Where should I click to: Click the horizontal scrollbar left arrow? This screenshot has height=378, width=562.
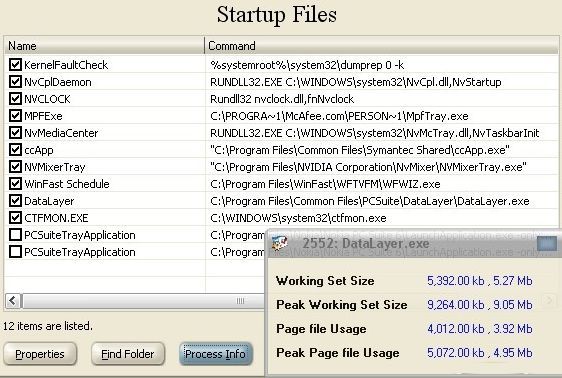tap(13, 301)
